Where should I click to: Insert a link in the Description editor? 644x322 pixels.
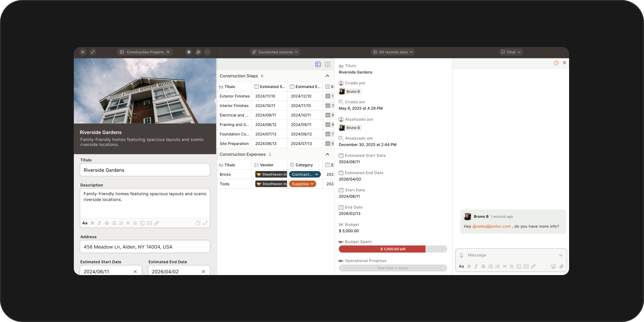157,223
